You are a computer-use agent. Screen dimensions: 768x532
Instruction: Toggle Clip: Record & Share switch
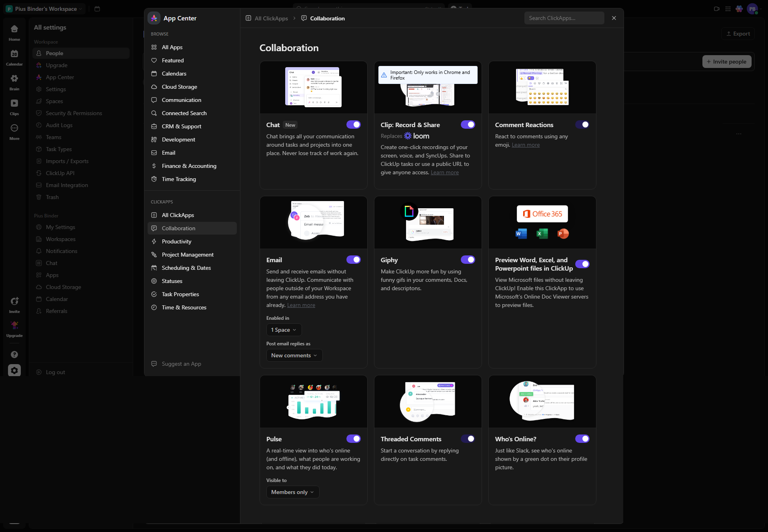click(468, 125)
